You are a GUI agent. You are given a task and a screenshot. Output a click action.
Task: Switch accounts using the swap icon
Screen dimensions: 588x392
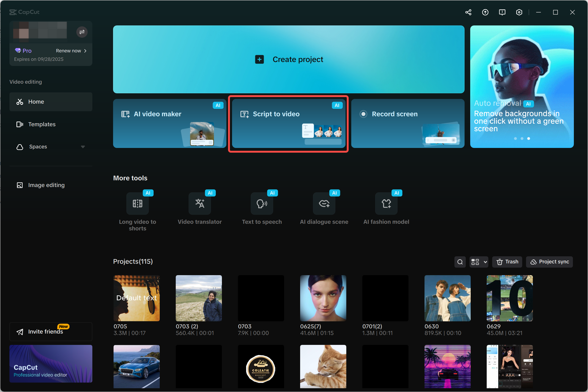[x=82, y=32]
